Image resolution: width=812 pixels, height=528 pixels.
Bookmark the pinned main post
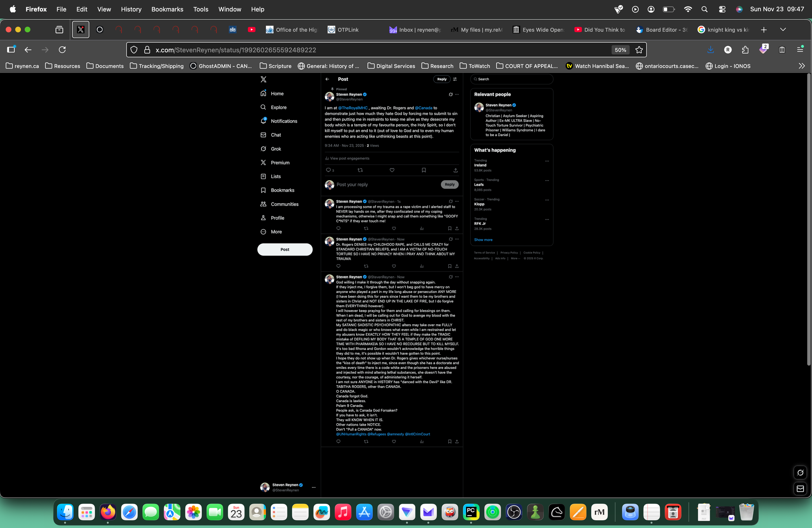point(424,170)
